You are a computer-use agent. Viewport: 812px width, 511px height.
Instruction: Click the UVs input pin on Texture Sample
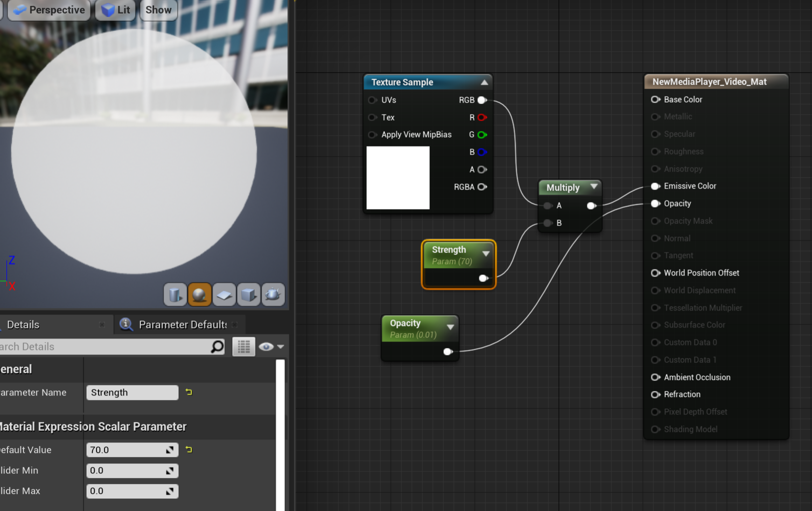pyautogui.click(x=372, y=100)
